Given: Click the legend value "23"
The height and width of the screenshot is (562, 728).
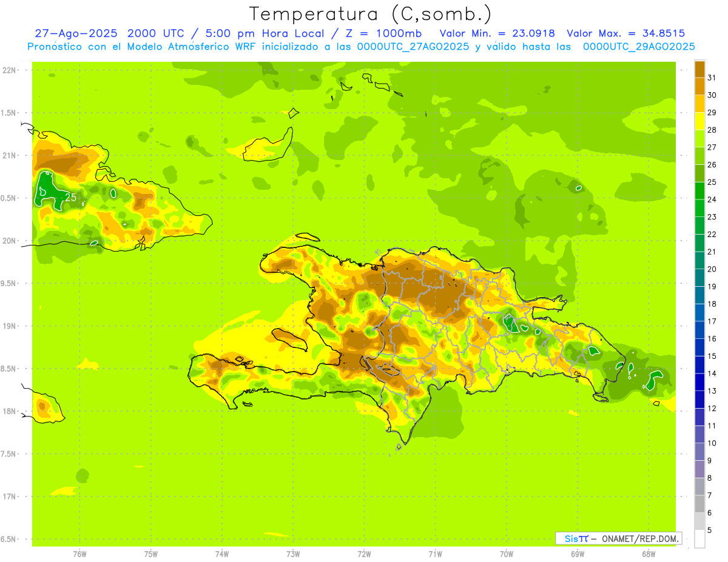Looking at the screenshot, I should point(712,217).
